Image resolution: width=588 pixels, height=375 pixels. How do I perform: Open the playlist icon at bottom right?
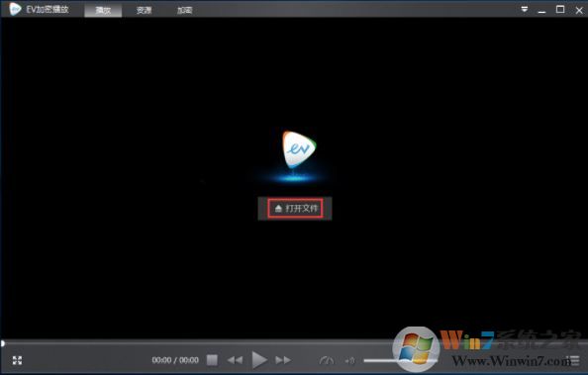(574, 360)
